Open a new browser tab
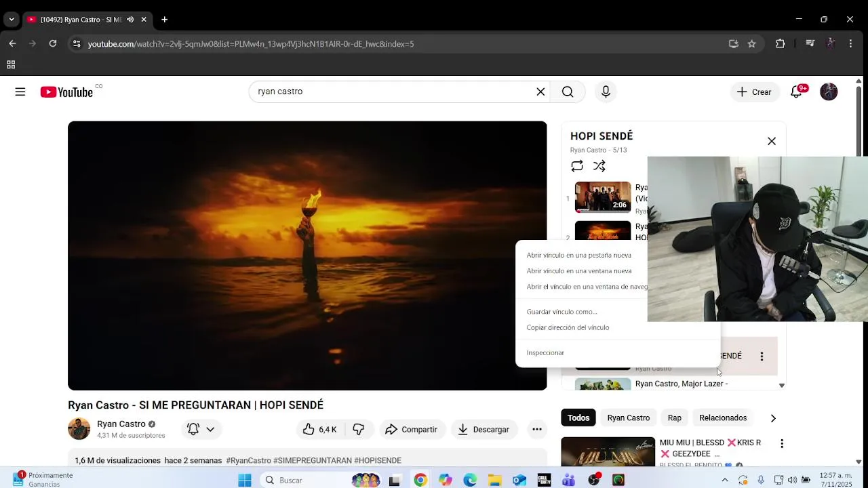Image resolution: width=868 pixels, height=488 pixels. [x=164, y=20]
